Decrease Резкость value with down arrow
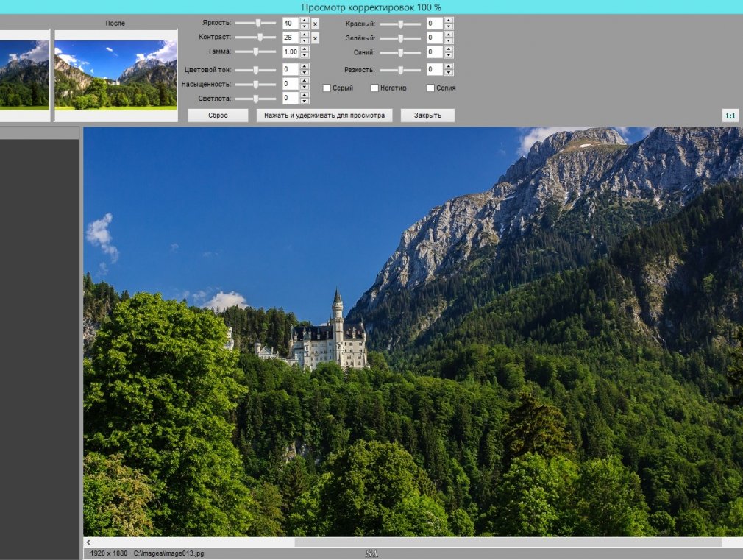 [x=449, y=73]
